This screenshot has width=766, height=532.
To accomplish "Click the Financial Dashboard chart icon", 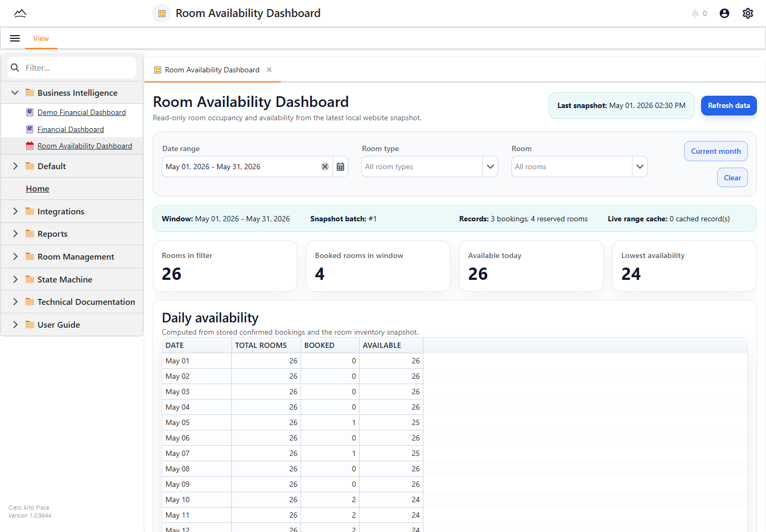I will (x=30, y=129).
